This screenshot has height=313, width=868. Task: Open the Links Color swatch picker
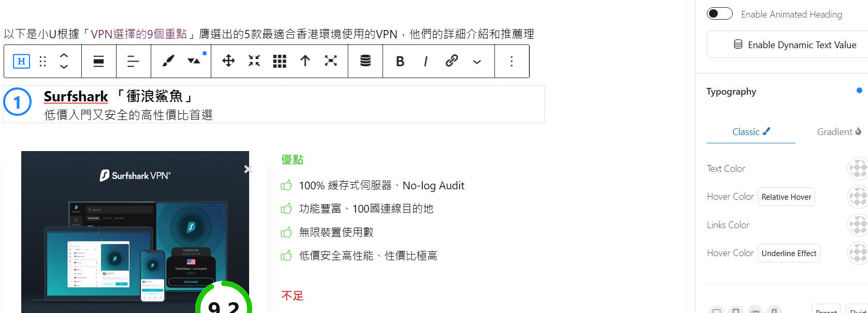858,225
